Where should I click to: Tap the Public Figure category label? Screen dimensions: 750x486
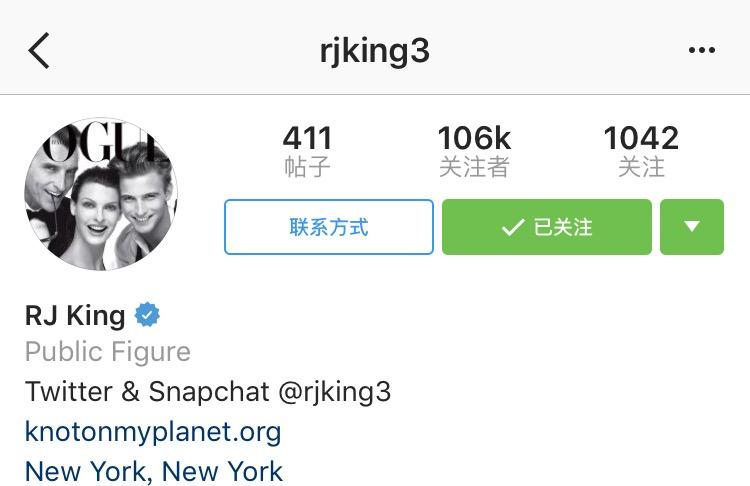tap(108, 352)
